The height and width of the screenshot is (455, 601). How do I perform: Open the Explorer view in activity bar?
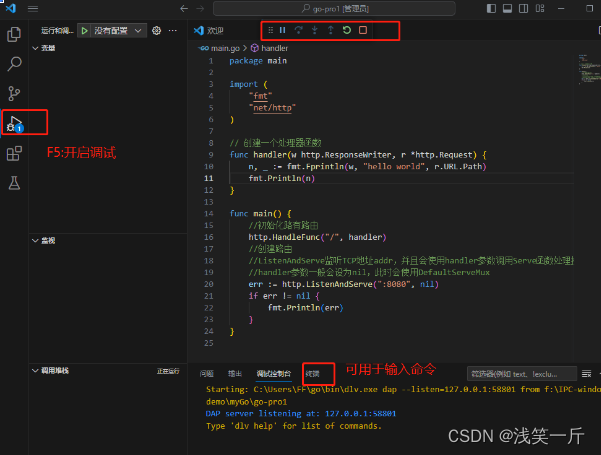pos(14,34)
